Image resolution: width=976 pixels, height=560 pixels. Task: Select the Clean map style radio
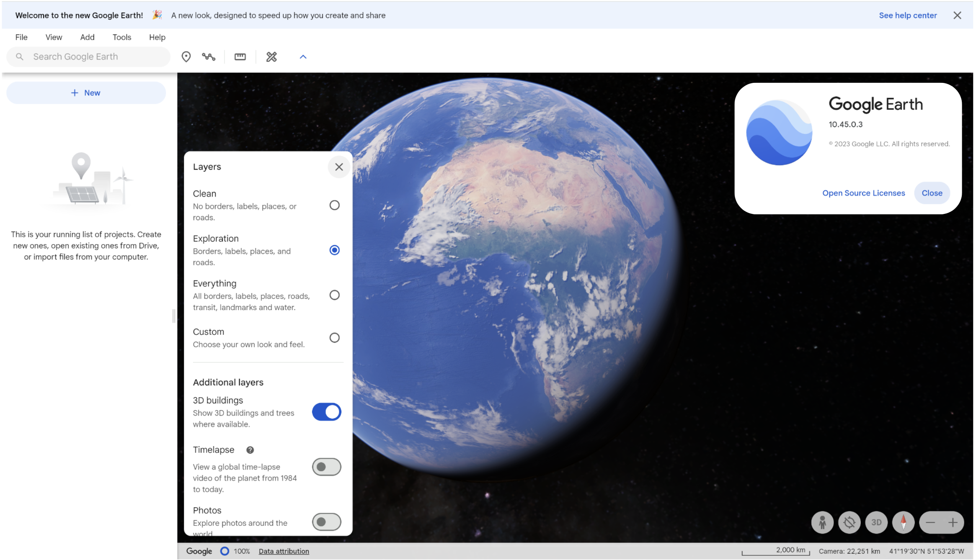pos(334,205)
